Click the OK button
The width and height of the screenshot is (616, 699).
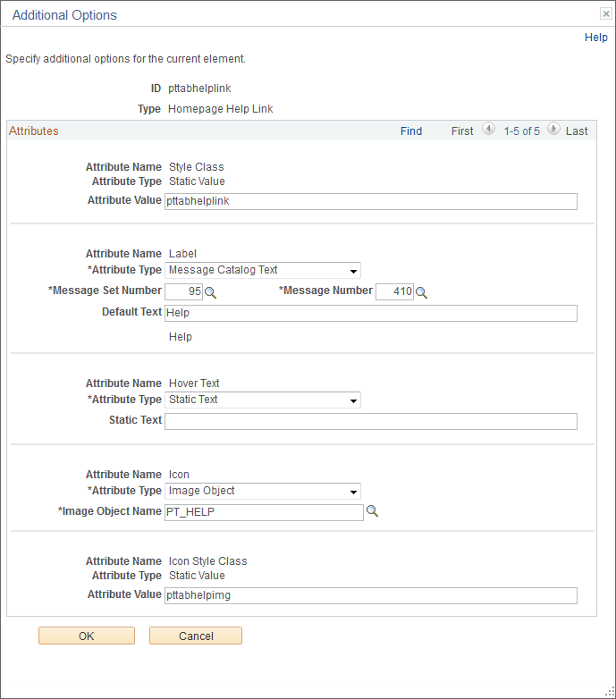(x=87, y=636)
